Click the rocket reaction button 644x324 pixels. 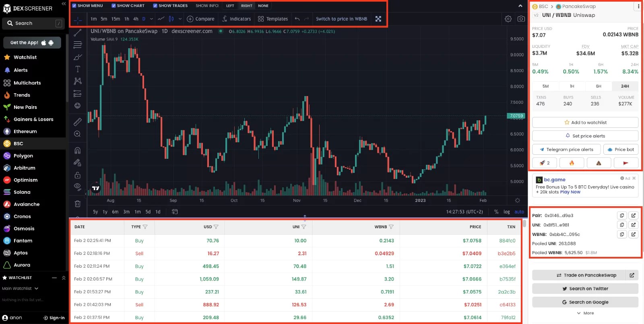coord(545,163)
